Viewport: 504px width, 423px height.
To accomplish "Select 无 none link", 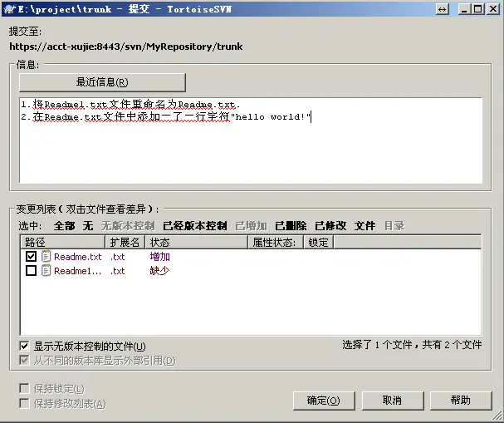I will click(x=88, y=226).
